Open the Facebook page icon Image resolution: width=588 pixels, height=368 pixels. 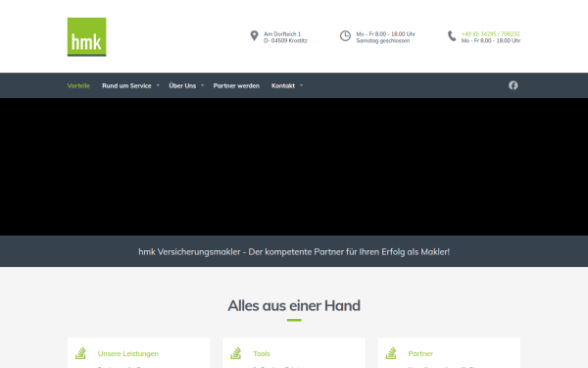point(513,85)
